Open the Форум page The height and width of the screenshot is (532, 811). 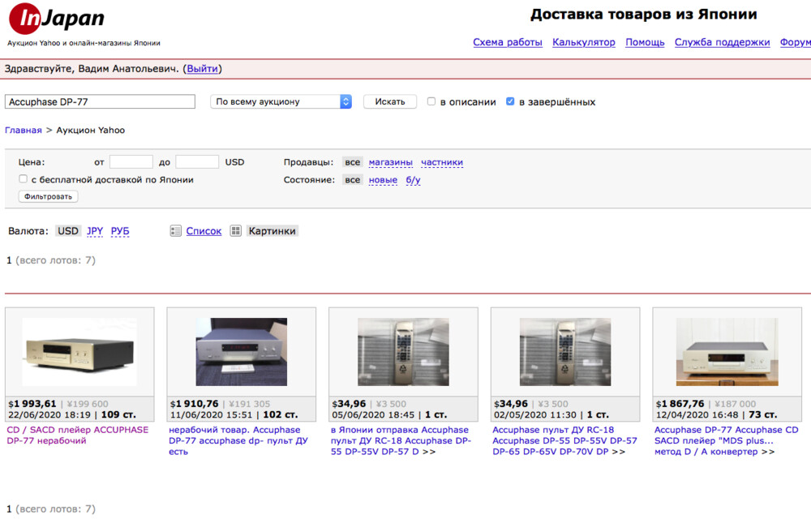796,41
